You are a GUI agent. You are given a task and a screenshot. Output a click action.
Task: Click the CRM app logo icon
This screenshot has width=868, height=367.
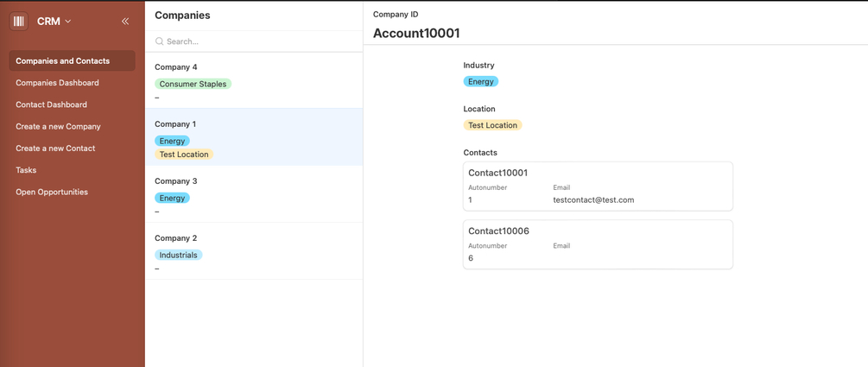pos(18,21)
